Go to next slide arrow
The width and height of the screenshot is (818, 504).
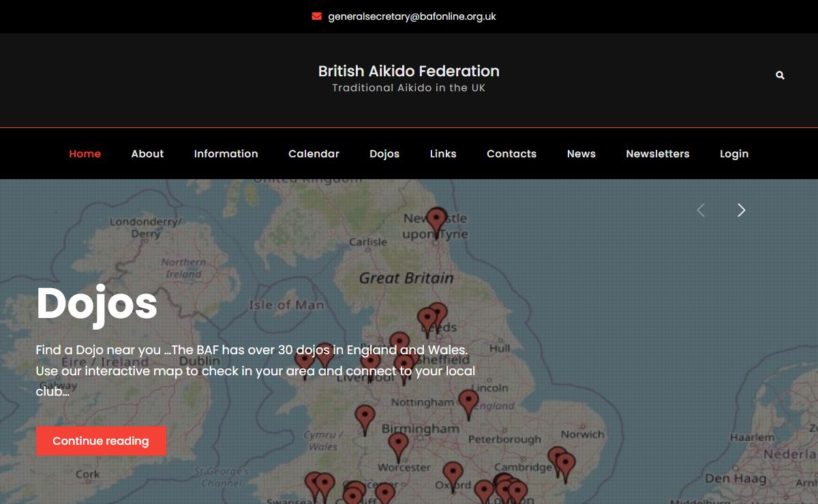pos(742,210)
